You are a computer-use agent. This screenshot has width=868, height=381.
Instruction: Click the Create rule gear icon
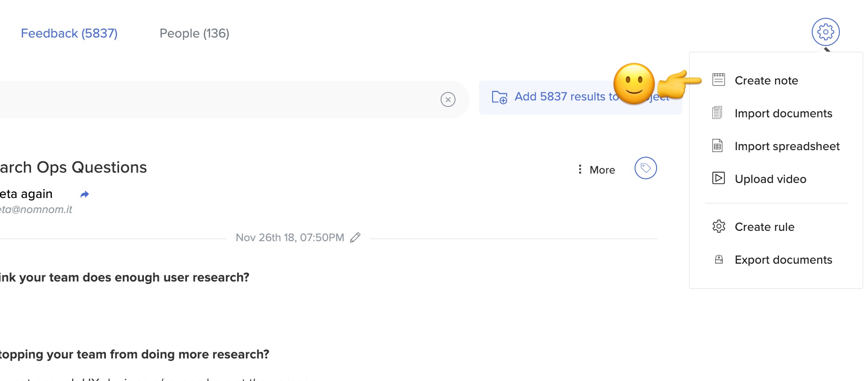click(719, 227)
